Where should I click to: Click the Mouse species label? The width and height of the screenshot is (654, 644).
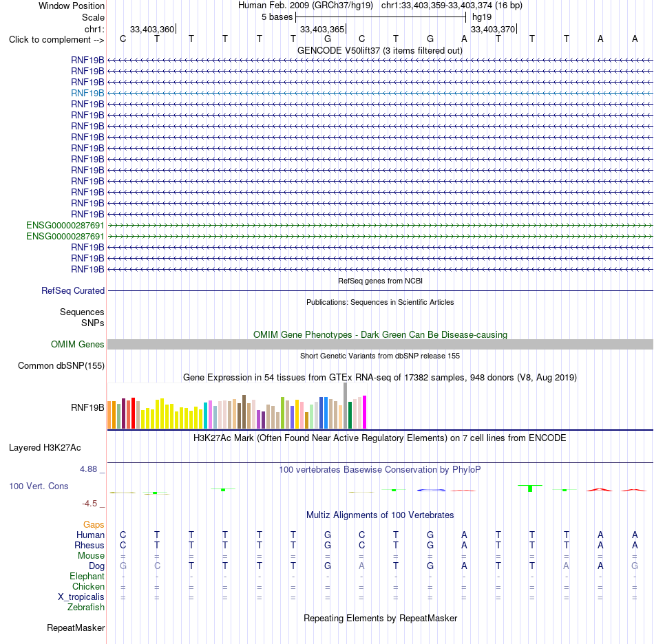(91, 556)
